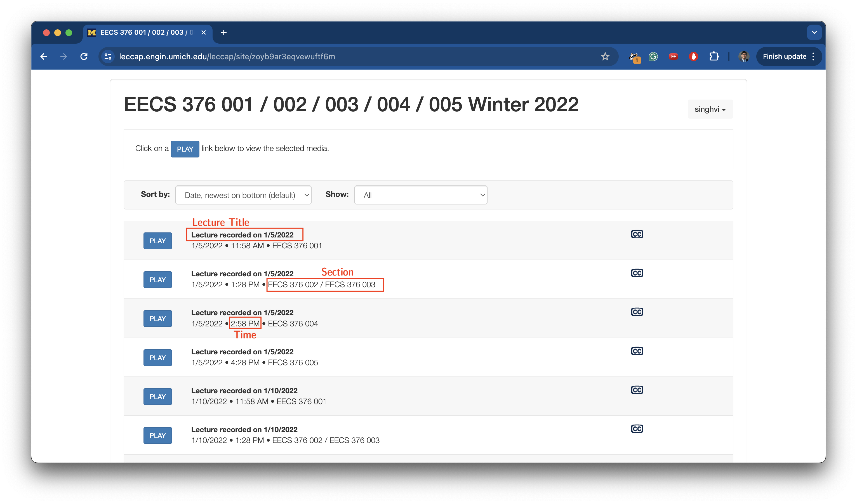
Task: Bookmark this page with the star icon
Action: (x=605, y=56)
